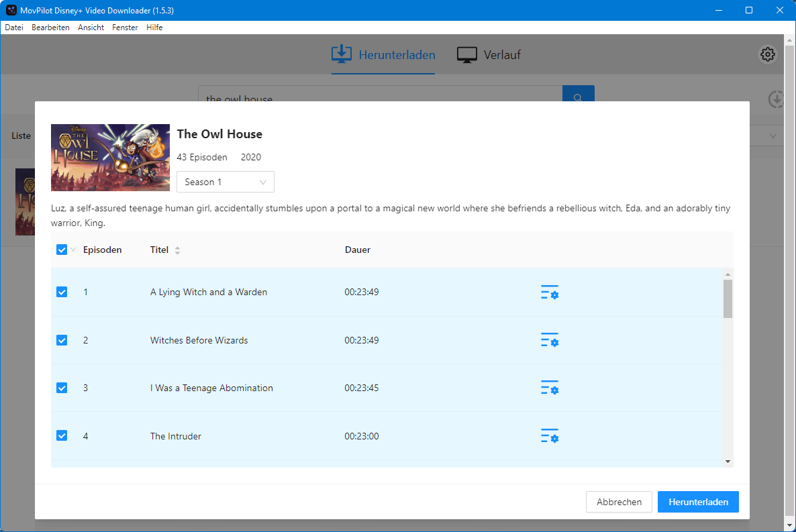Click the Episoden column header
This screenshot has height=532, width=796.
[x=103, y=250]
